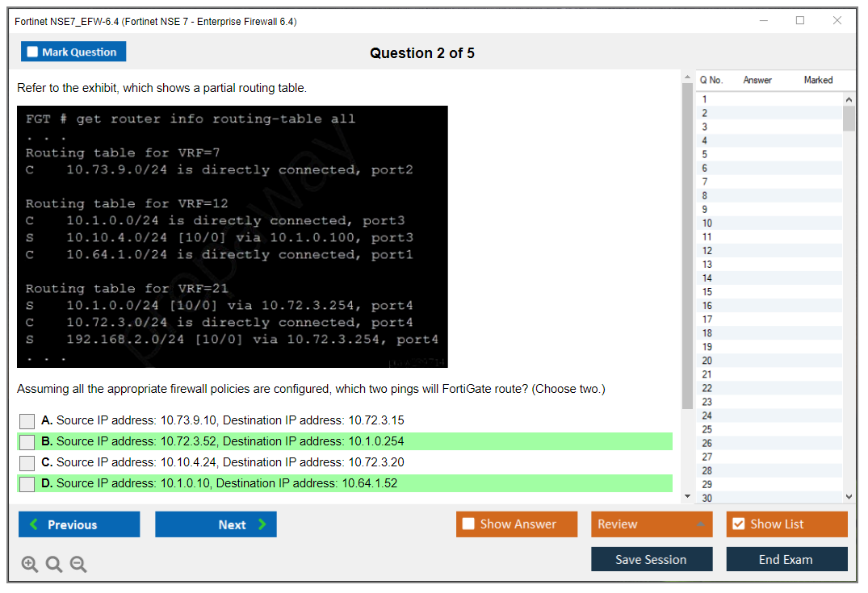Viewport: 868px width, 593px height.
Task: Check answer option C checkbox
Action: tap(27, 463)
